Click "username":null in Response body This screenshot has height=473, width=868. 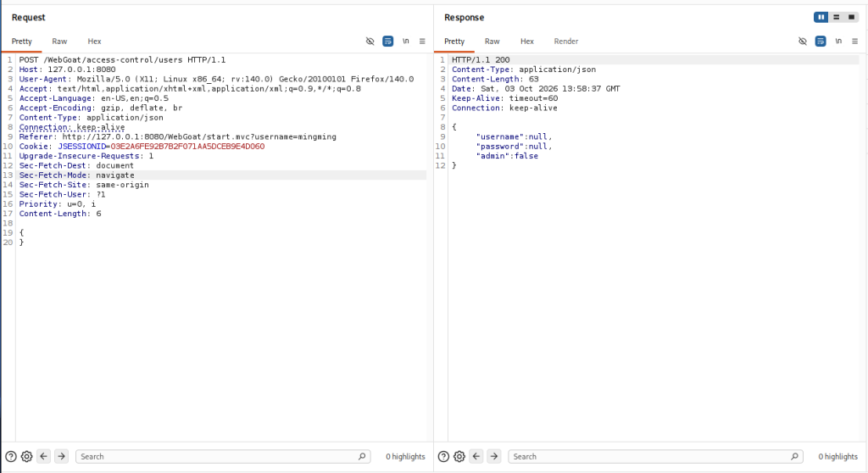pos(514,136)
